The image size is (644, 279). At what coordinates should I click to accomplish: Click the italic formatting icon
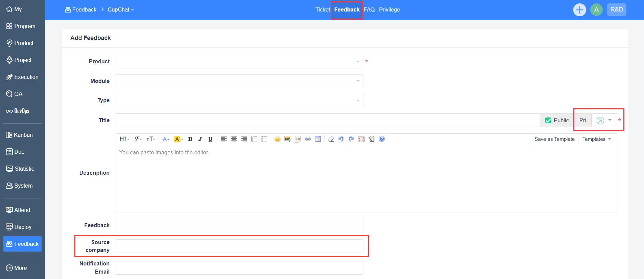pos(200,139)
